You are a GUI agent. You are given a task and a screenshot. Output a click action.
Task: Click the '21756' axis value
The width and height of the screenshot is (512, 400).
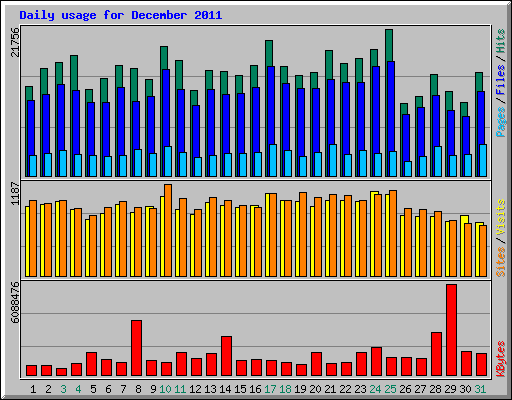(x=15, y=42)
